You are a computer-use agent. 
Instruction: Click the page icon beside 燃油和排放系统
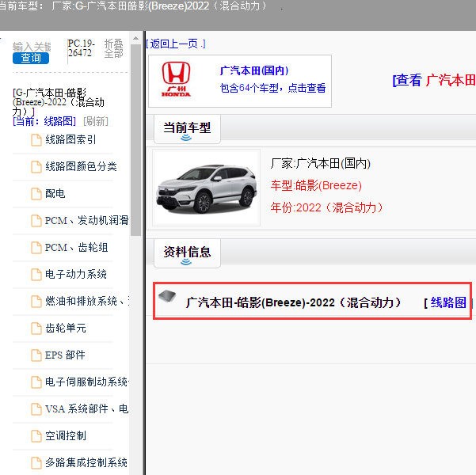pos(36,302)
